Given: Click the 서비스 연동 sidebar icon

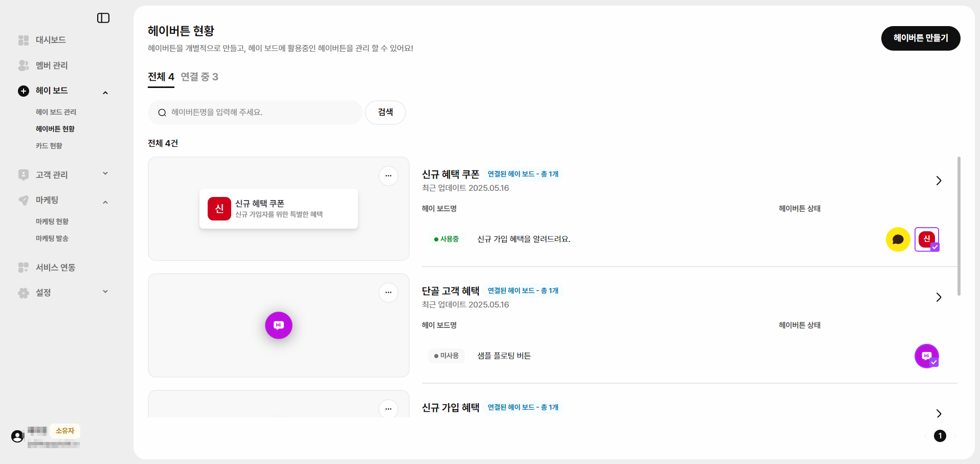Looking at the screenshot, I should (24, 268).
